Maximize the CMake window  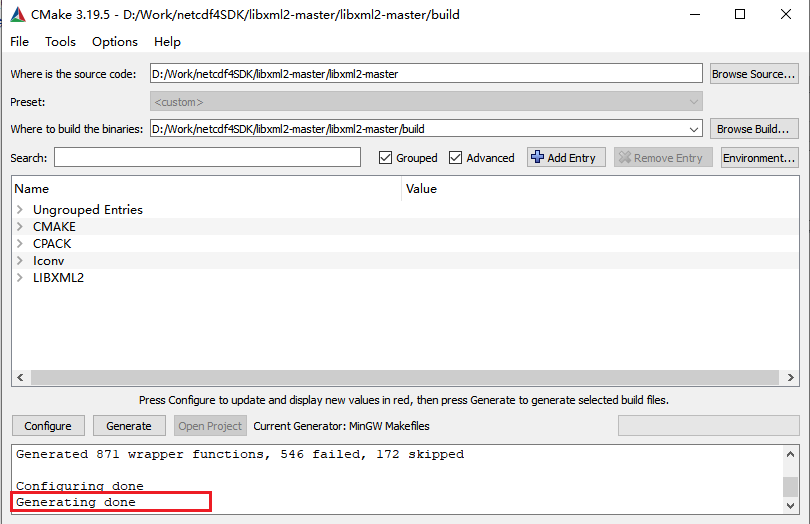pyautogui.click(x=740, y=14)
